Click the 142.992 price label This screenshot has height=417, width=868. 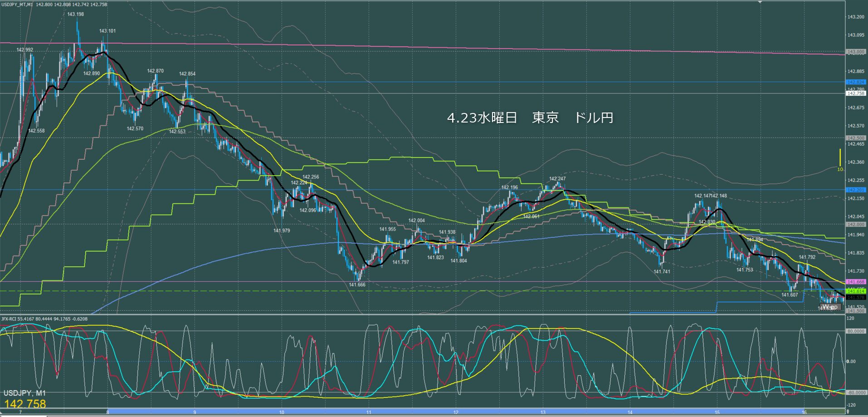point(25,50)
